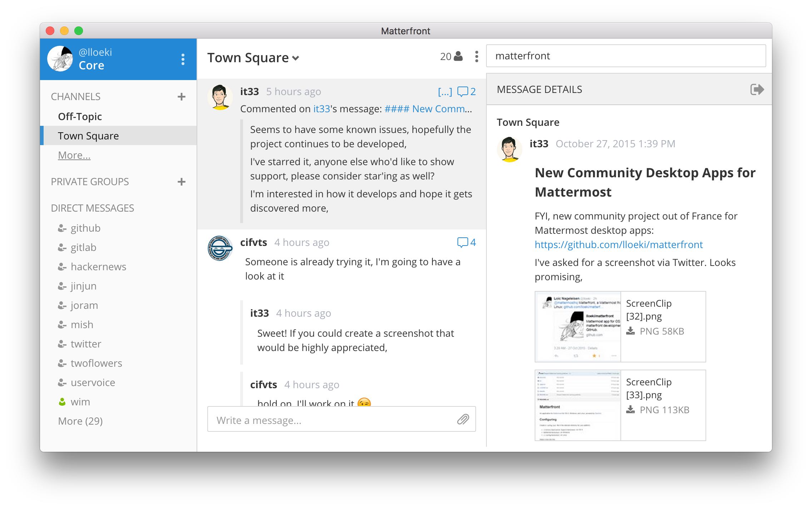Click the '5 hours ago' timestamp on it33's post

click(x=293, y=92)
